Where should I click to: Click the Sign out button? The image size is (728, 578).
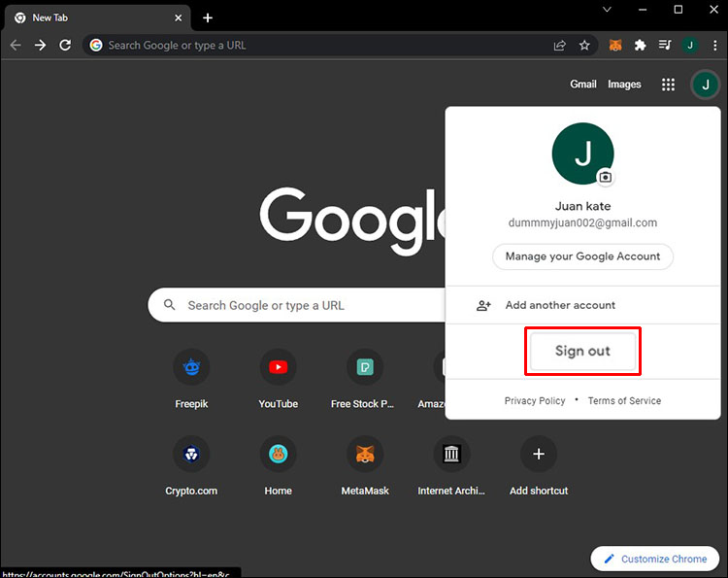pos(582,351)
